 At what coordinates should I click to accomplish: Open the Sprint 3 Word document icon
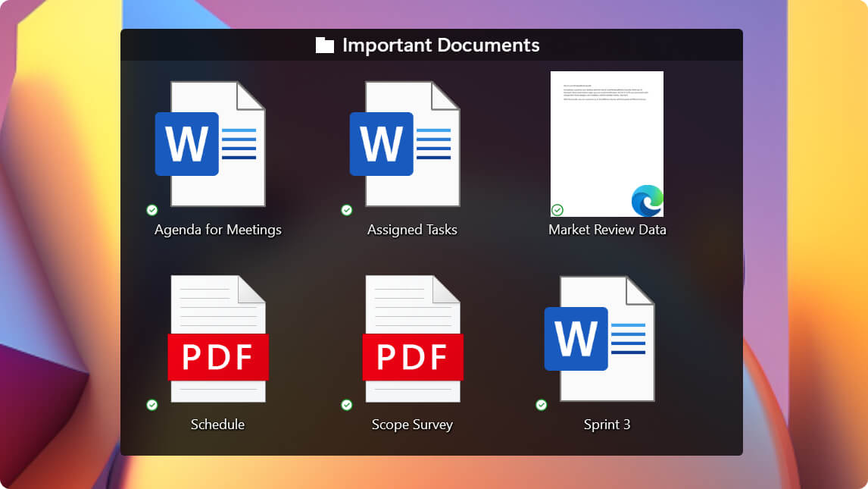pos(600,338)
